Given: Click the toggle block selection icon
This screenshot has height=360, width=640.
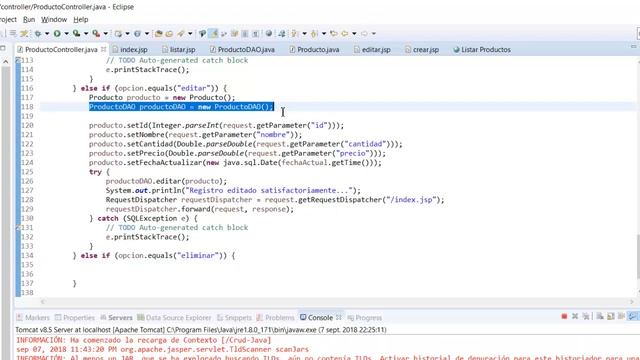Looking at the screenshot, I should (244, 33).
